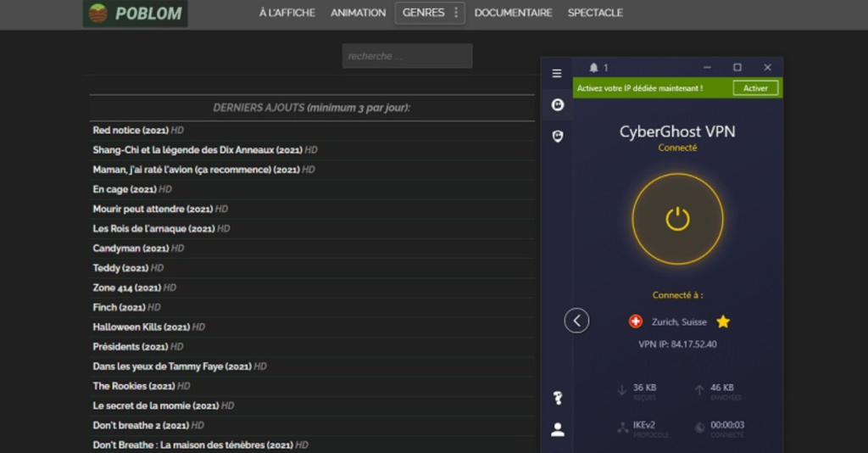Viewport: 868px width, 453px height.
Task: Open the privacy shield sidebar icon
Action: [557, 136]
